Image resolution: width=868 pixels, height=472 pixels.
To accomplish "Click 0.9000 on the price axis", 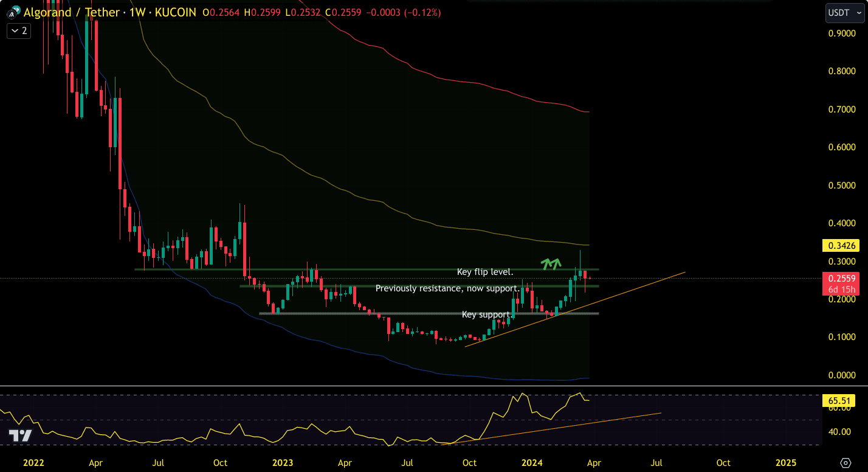I will click(x=841, y=33).
